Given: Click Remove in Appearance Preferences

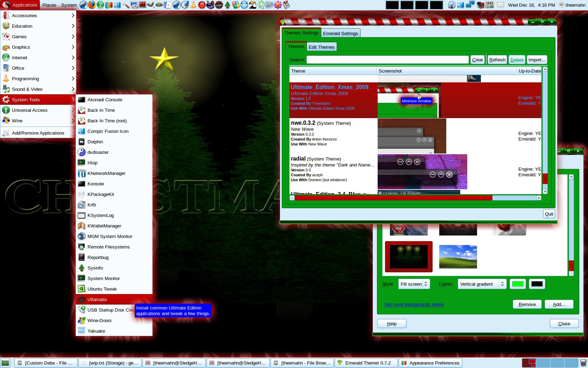Looking at the screenshot, I should point(527,304).
